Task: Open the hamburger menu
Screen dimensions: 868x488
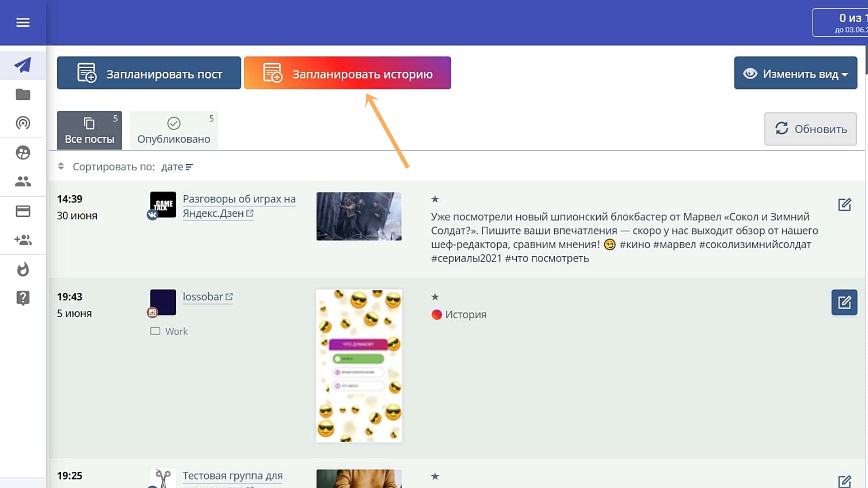Action: point(23,22)
